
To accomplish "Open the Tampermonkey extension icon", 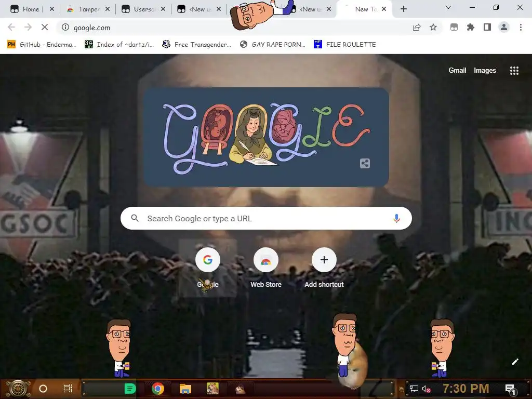I will [x=454, y=27].
